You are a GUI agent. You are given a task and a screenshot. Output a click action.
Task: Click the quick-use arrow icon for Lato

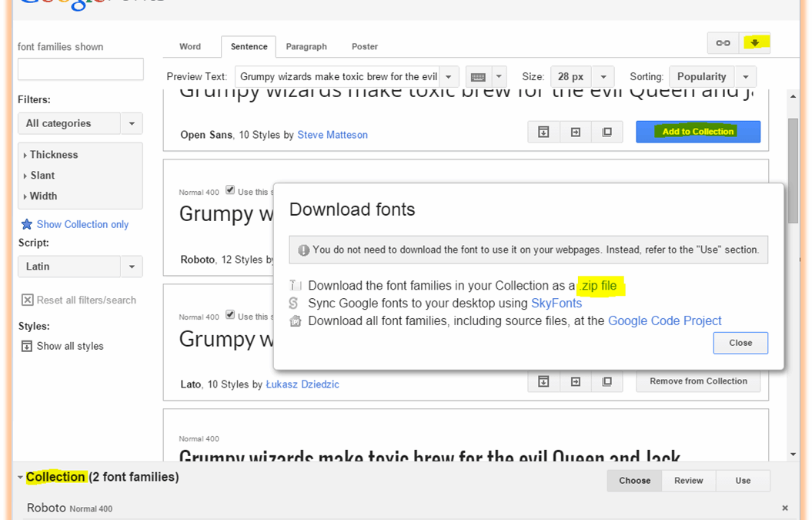(x=576, y=381)
